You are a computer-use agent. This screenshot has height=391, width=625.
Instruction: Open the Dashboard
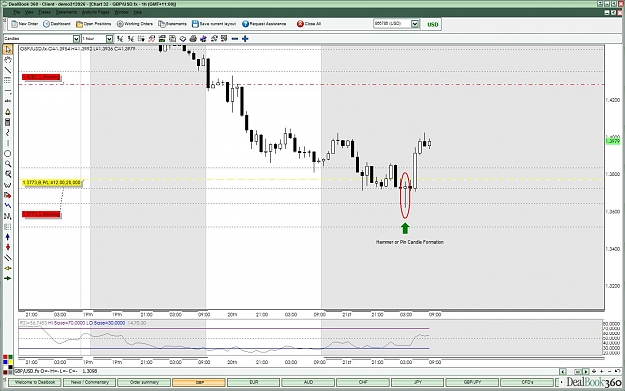tap(57, 24)
